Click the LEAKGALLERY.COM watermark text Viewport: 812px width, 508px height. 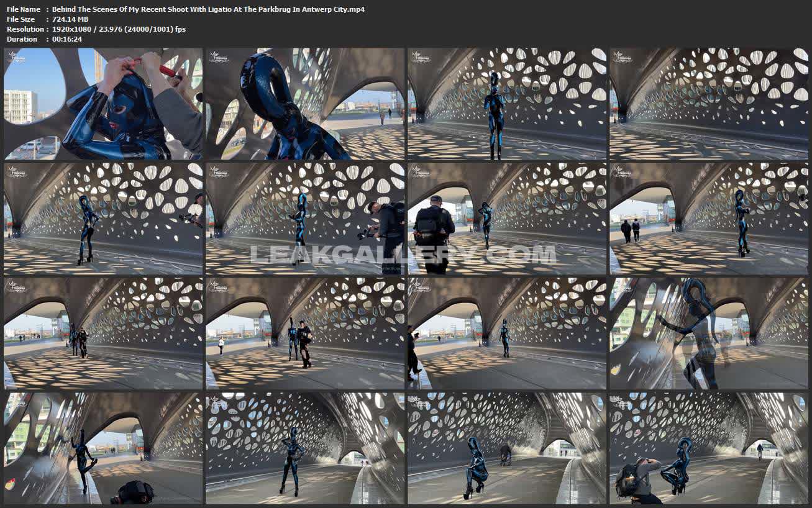click(x=403, y=255)
